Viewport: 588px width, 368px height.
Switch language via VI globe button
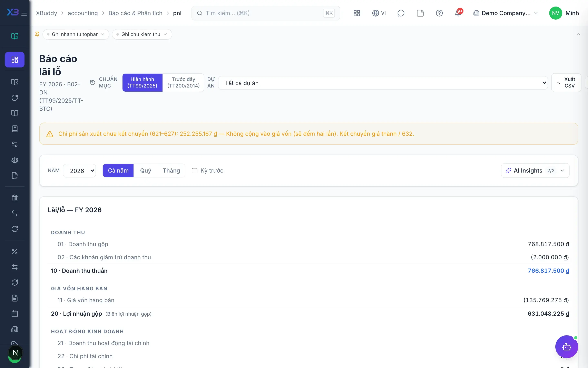[x=379, y=13]
